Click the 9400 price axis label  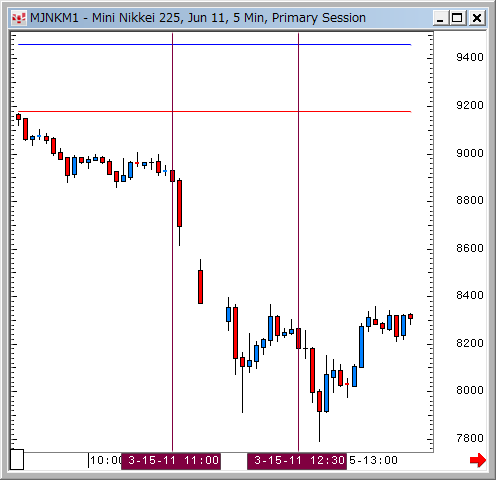[470, 57]
